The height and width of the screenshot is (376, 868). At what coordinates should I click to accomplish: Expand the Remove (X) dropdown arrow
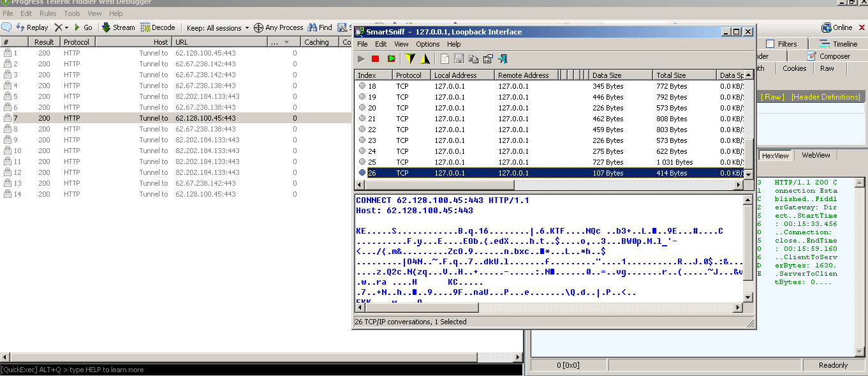[x=66, y=27]
